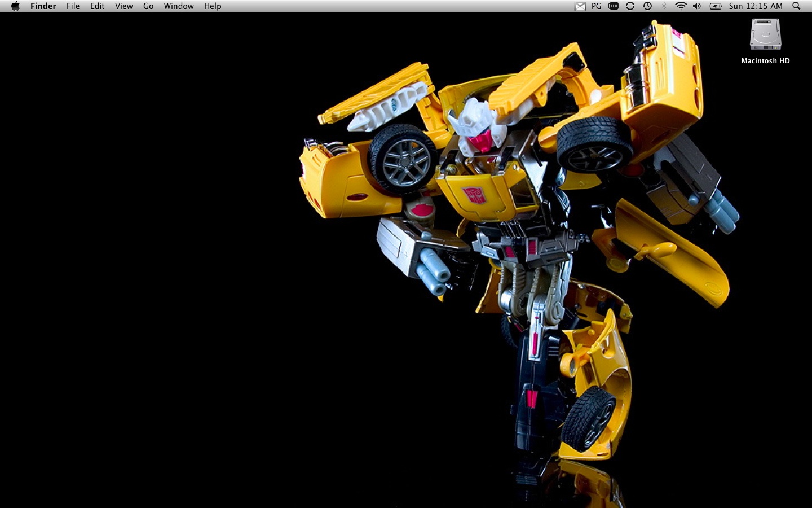
Task: Open the volume control menu
Action: click(697, 6)
